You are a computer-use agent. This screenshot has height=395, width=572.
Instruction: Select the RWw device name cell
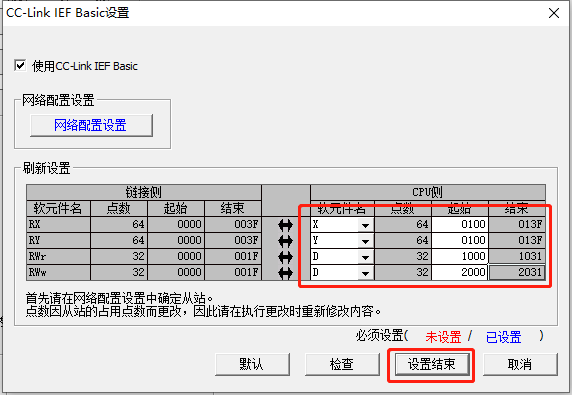[x=58, y=272]
